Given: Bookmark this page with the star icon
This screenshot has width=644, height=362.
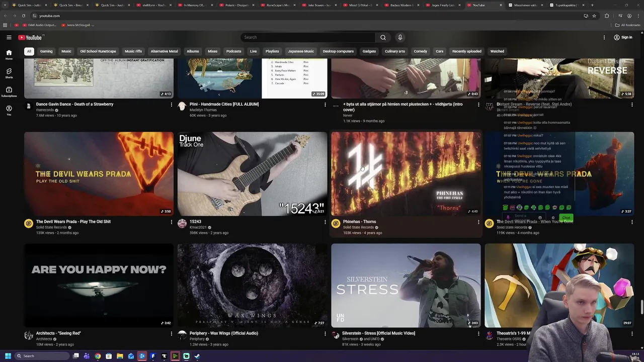Looking at the screenshot, I should (x=594, y=16).
